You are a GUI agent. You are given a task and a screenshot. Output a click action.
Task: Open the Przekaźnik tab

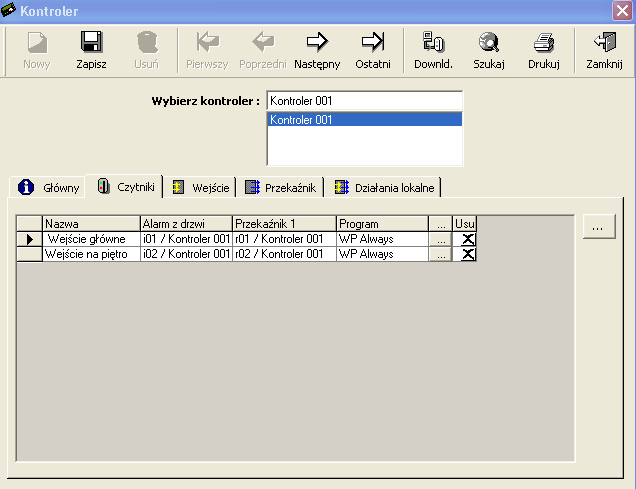280,187
